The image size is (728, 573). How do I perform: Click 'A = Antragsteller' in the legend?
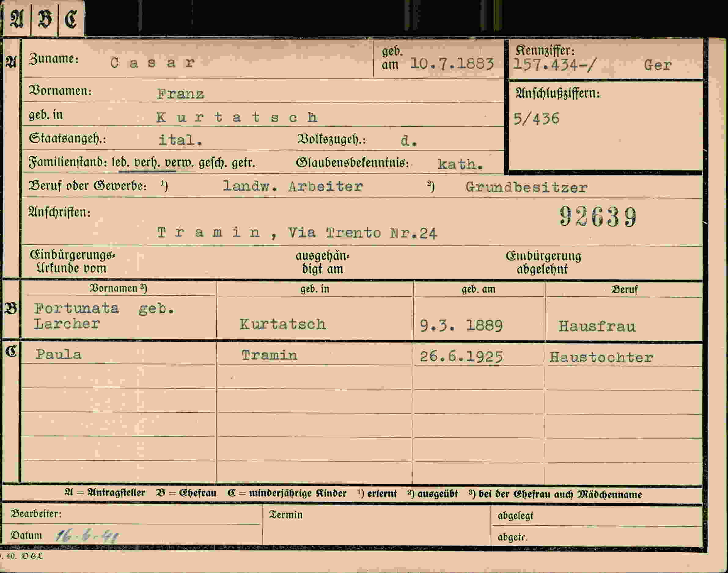[105, 492]
